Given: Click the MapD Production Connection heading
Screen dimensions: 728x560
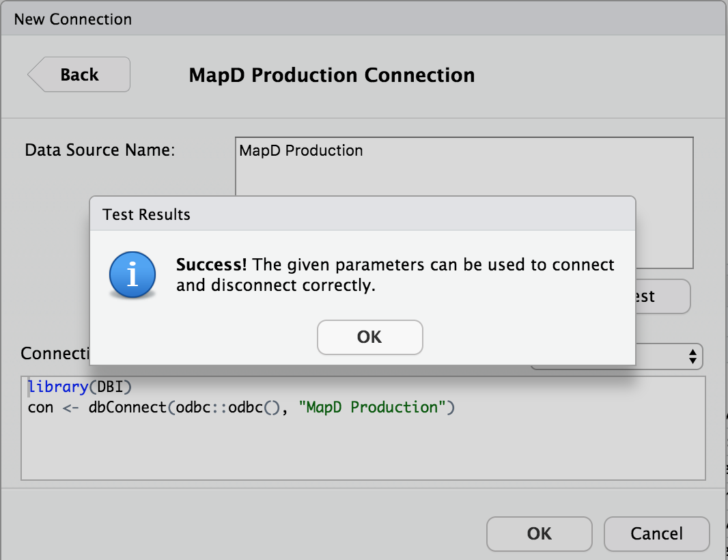Looking at the screenshot, I should 331,74.
